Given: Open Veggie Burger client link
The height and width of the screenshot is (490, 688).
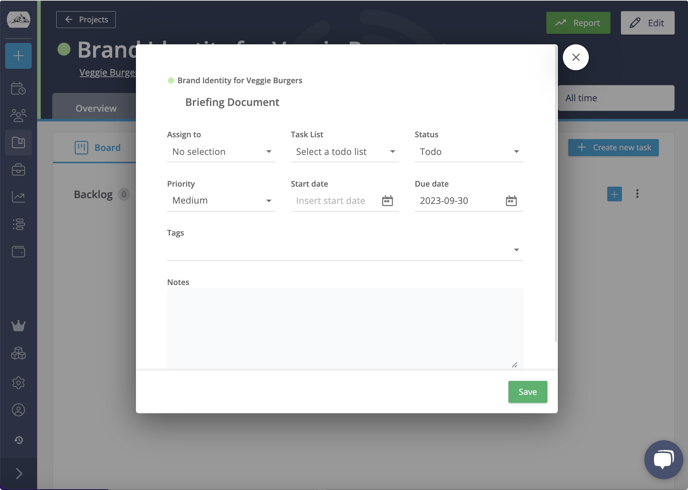Looking at the screenshot, I should click(x=108, y=72).
